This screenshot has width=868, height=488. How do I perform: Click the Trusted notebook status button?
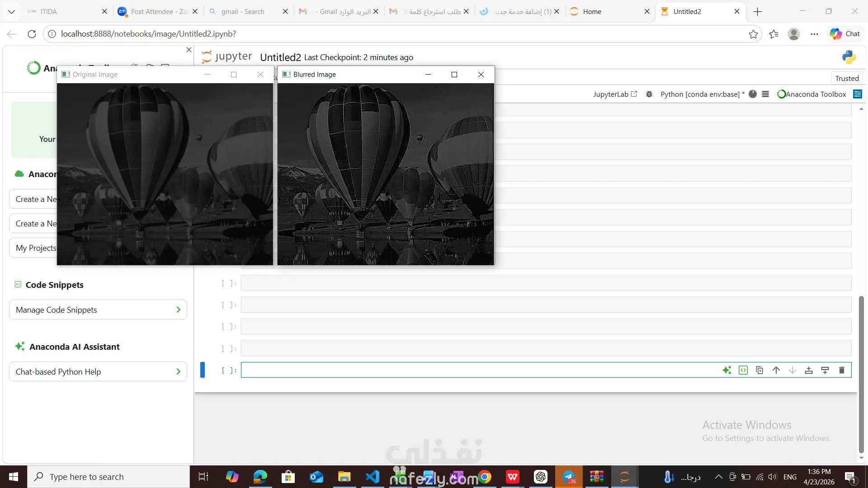pyautogui.click(x=847, y=78)
